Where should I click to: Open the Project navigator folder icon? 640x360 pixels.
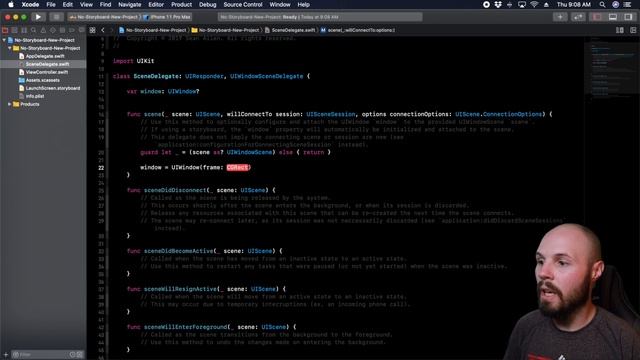pyautogui.click(x=5, y=30)
